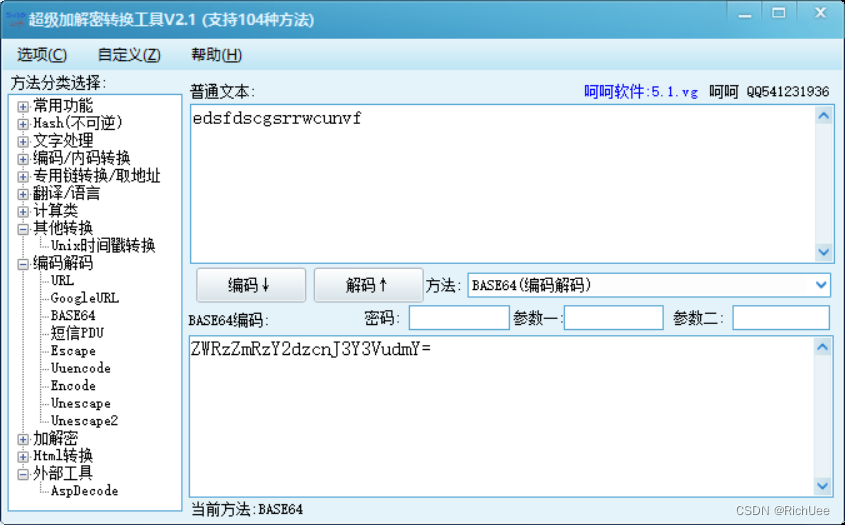Click the 常用功能 category label
The height and width of the screenshot is (525, 845).
coord(63,106)
